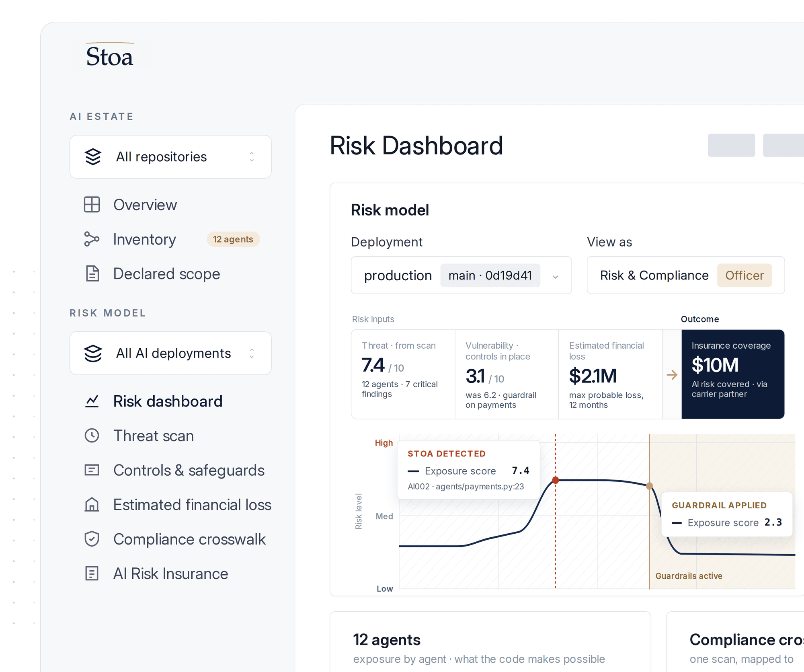Click the tan guardrail applied chart point

pos(649,486)
